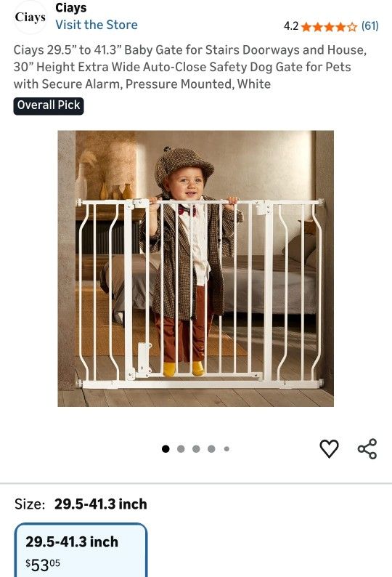Screen dimensions: 392x577
Task: Tap the Size: 29.5-41.3 inch label
Action: 81,504
